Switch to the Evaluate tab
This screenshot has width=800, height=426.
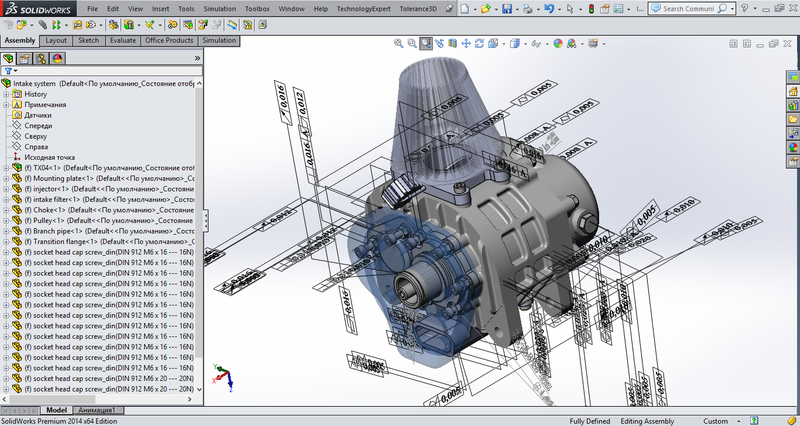click(x=122, y=41)
